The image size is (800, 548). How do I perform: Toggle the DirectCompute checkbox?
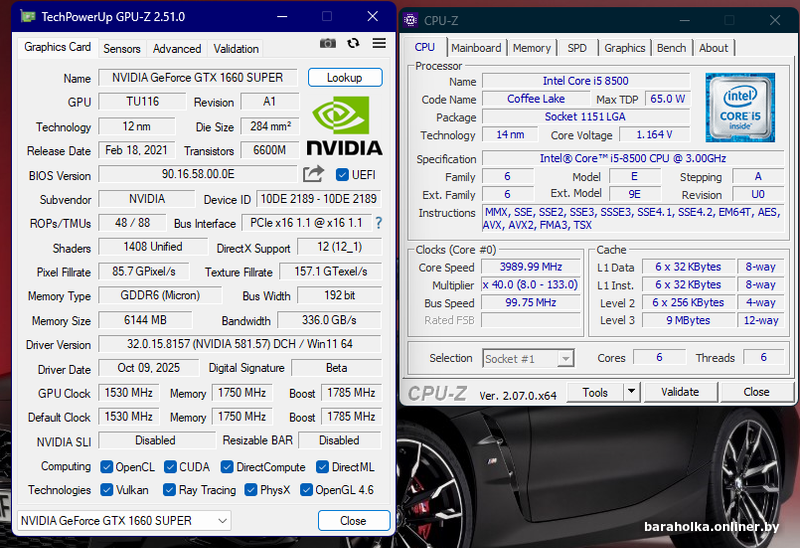[x=227, y=467]
